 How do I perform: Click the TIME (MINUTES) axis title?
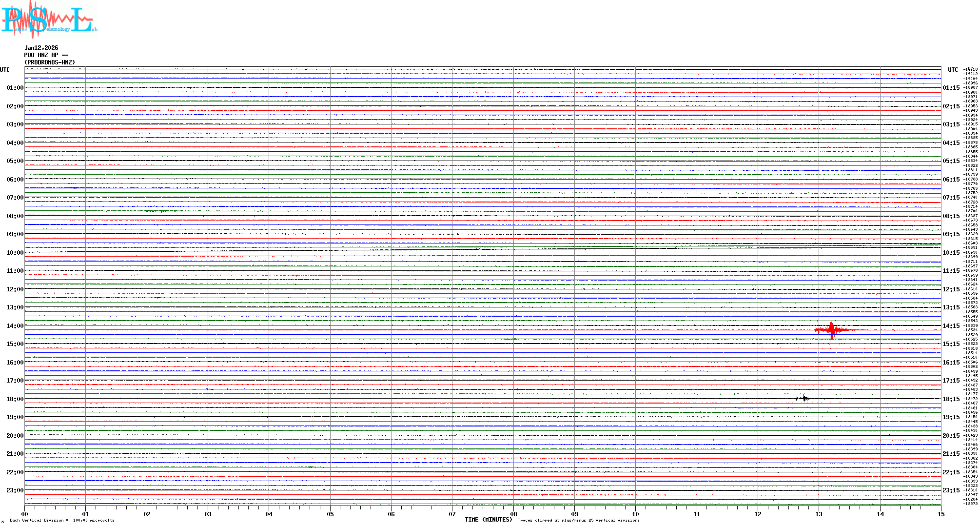click(488, 520)
